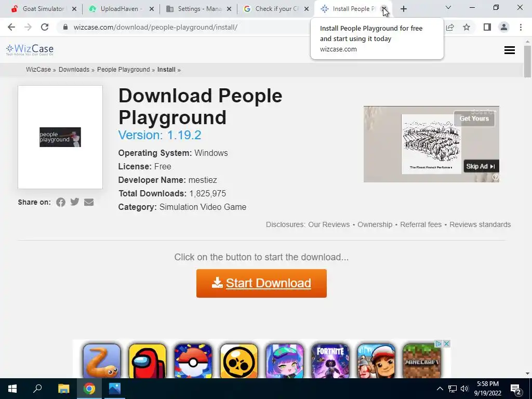Reload the page with refresh icon
The image size is (532, 399).
45,27
